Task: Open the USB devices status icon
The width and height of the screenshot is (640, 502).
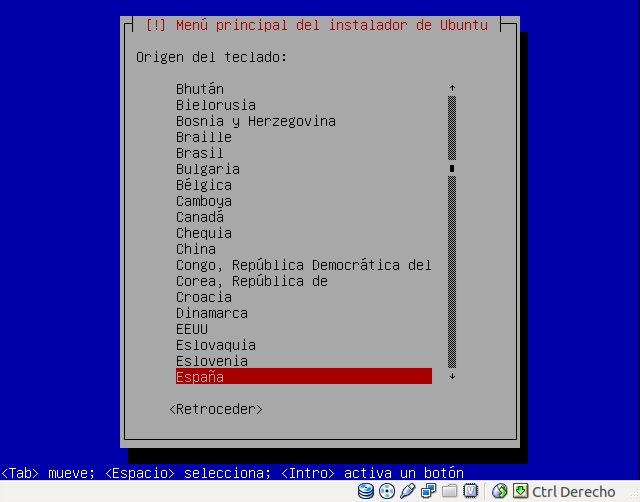Action: tap(407, 491)
